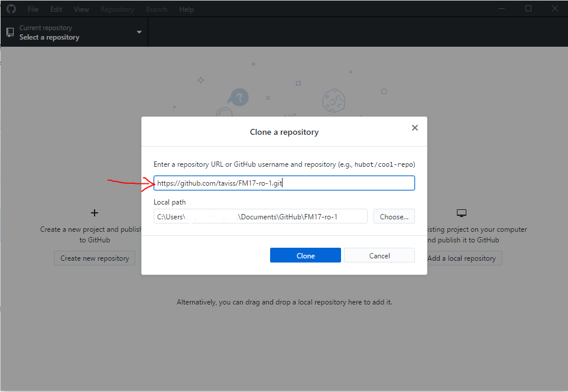The width and height of the screenshot is (568, 392).
Task: Maximize the GitHub Desktop window
Action: pos(528,8)
